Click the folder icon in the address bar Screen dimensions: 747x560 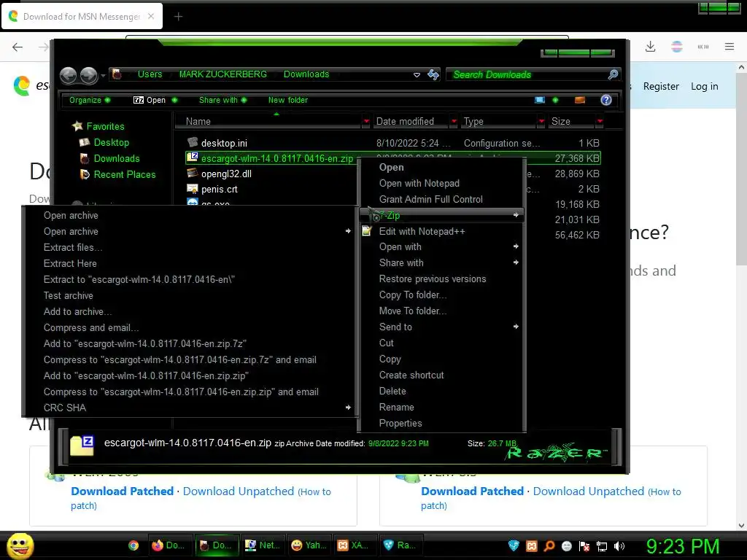tap(117, 74)
